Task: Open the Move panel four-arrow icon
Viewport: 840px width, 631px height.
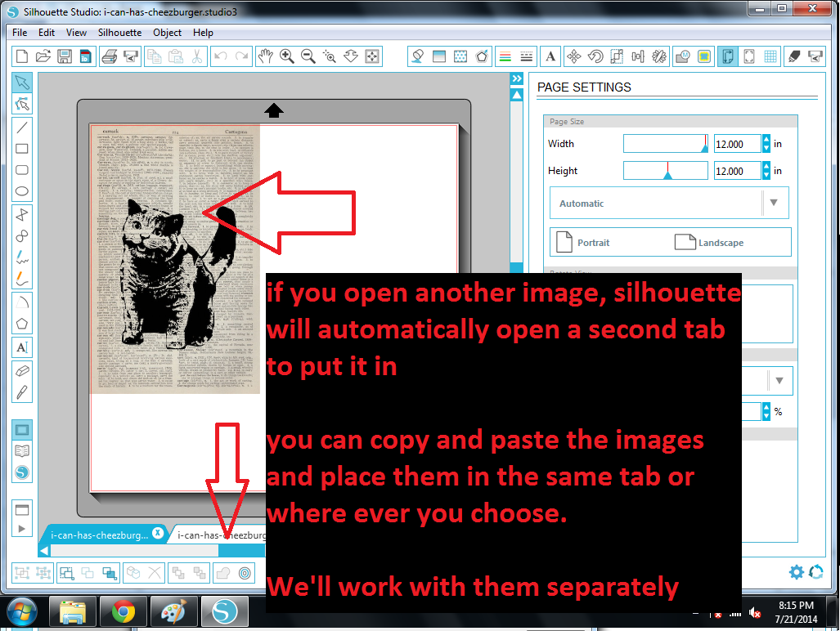Action: point(573,56)
